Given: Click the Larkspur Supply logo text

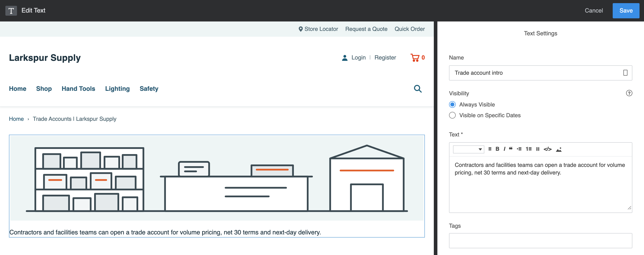Looking at the screenshot, I should pos(45,58).
